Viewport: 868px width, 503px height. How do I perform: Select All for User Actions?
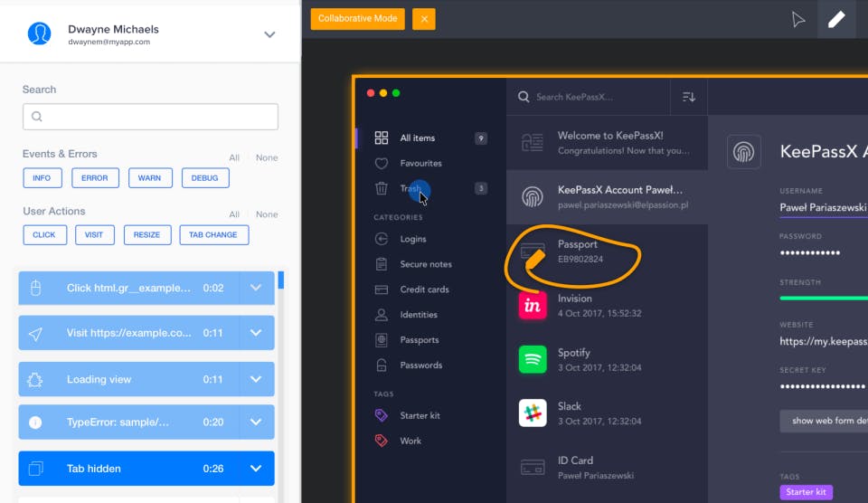[x=234, y=214]
